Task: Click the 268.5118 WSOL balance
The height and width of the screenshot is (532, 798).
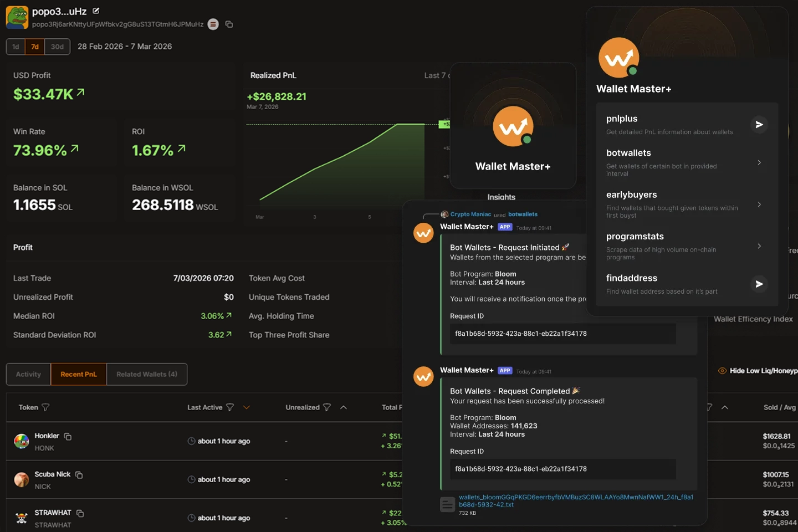Action: tap(175, 205)
